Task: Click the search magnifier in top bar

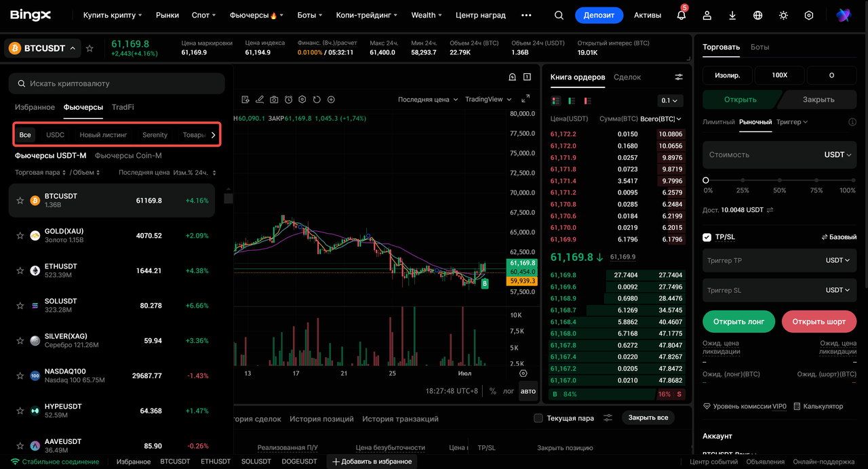Action: tap(559, 15)
